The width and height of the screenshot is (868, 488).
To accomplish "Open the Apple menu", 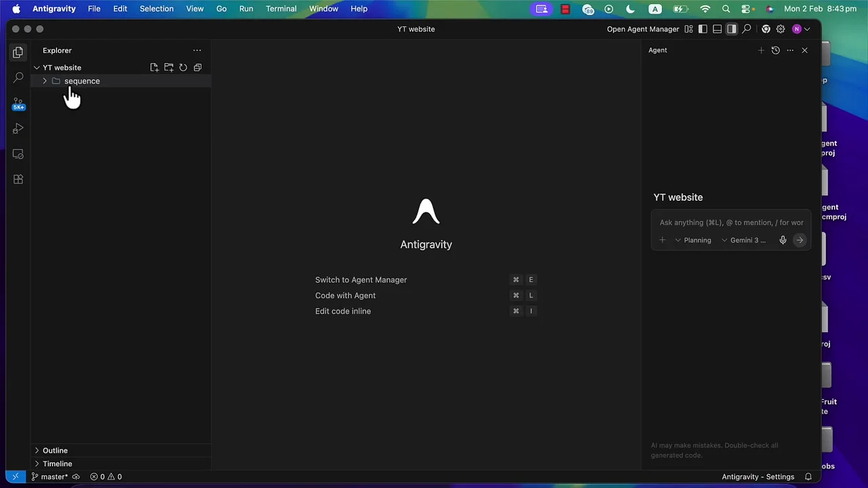I will click(x=16, y=9).
